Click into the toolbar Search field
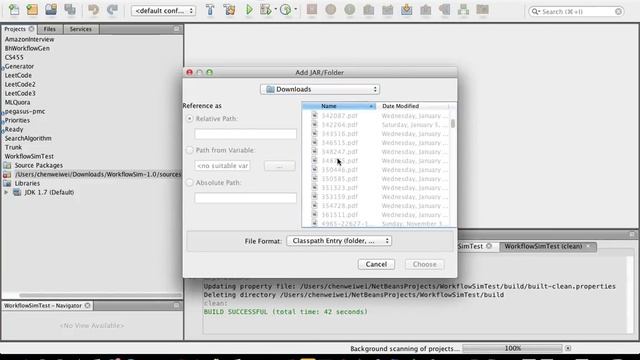This screenshot has width=640, height=360. pyautogui.click(x=576, y=11)
